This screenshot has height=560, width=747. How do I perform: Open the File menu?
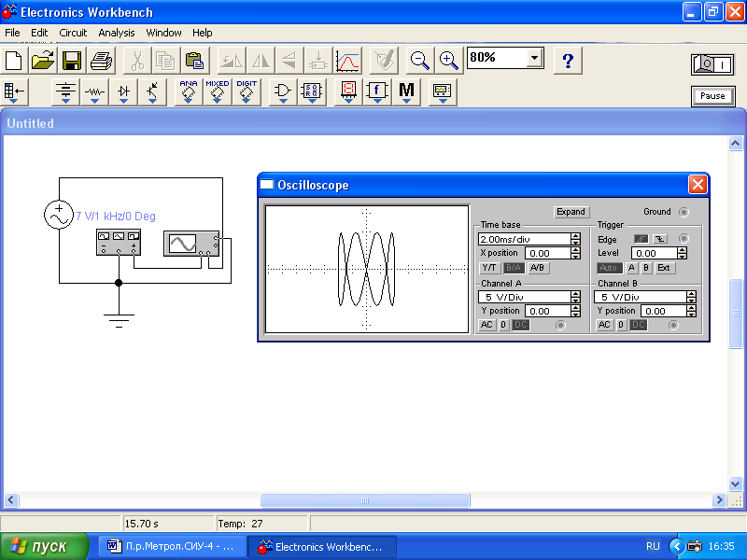tap(12, 33)
